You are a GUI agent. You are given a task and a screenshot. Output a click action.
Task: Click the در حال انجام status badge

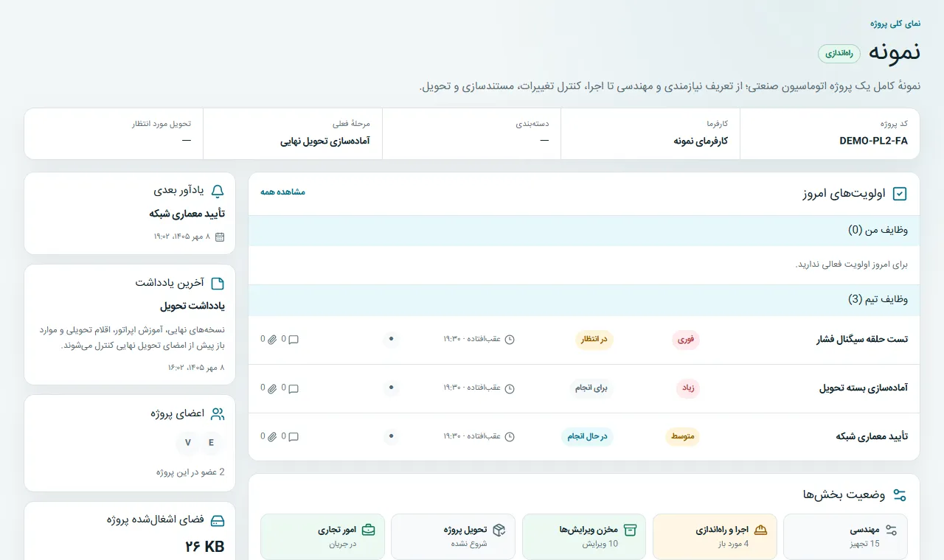[x=587, y=436]
